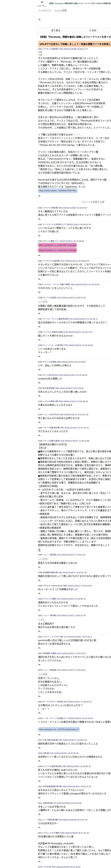Reply to post 0401 via arrow icon
The width and height of the screenshot is (111, 868).
pyautogui.click(x=39, y=632)
